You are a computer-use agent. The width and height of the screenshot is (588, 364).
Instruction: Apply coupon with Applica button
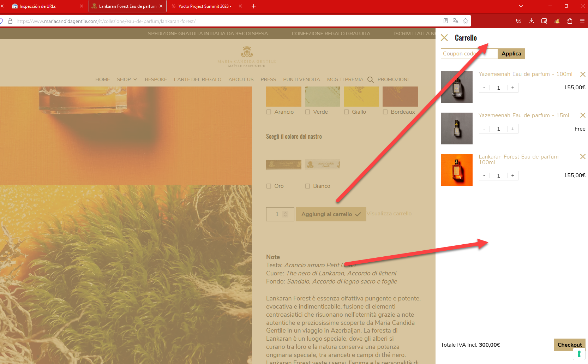pyautogui.click(x=511, y=54)
